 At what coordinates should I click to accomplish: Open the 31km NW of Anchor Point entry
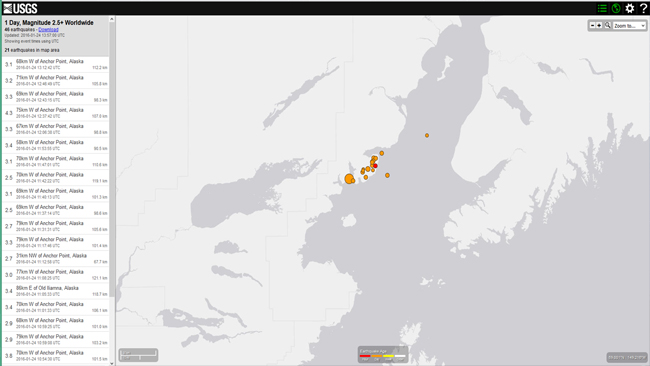click(56, 259)
